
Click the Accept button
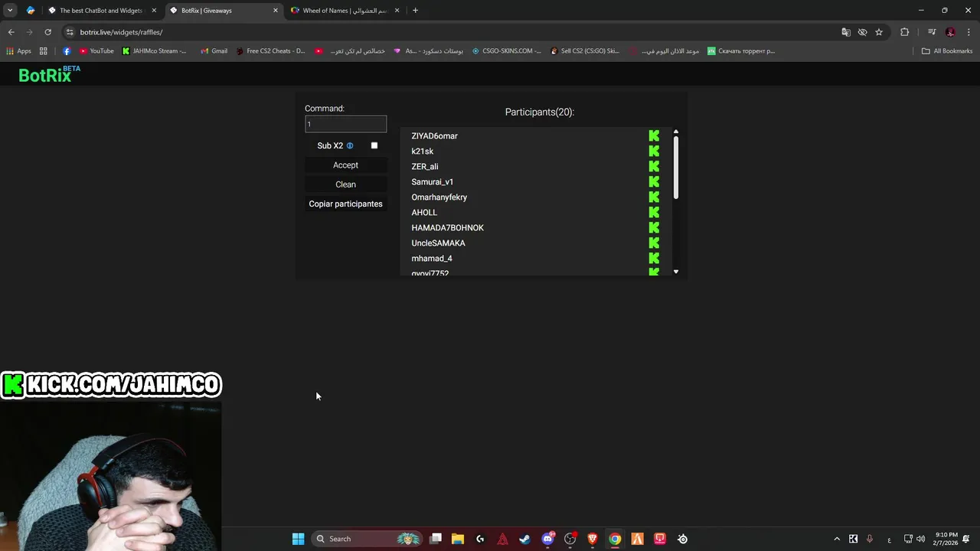(x=345, y=165)
